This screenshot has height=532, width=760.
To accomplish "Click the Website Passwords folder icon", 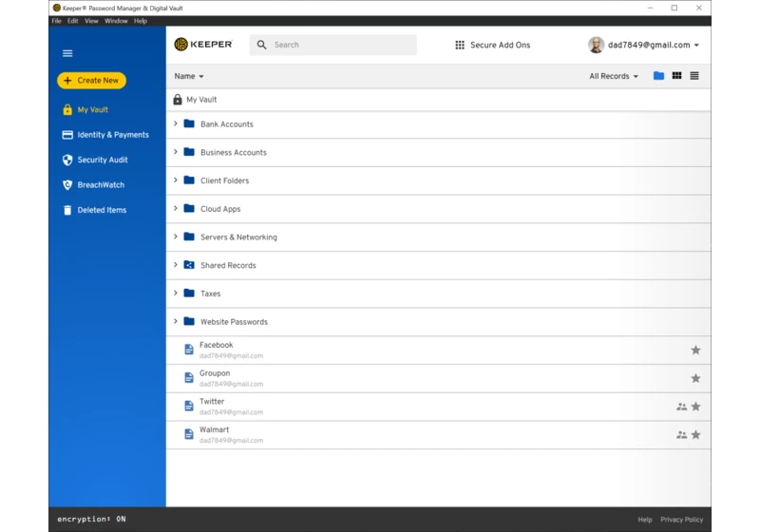I will pos(189,321).
